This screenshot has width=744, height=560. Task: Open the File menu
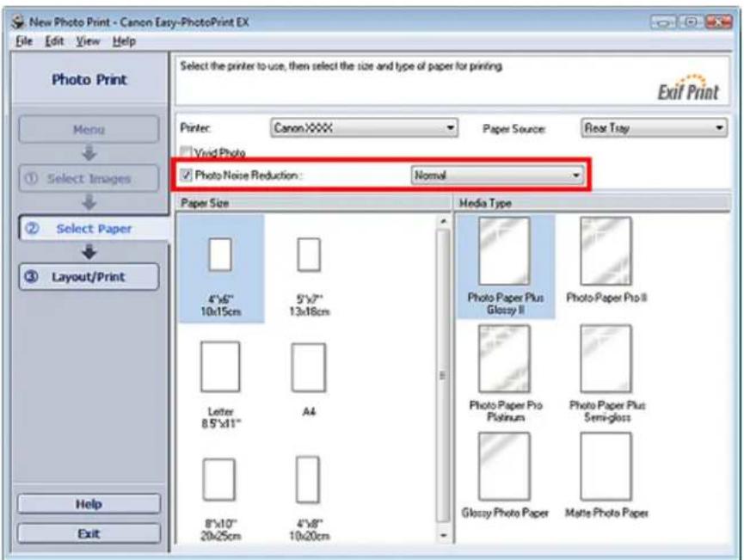click(x=24, y=41)
